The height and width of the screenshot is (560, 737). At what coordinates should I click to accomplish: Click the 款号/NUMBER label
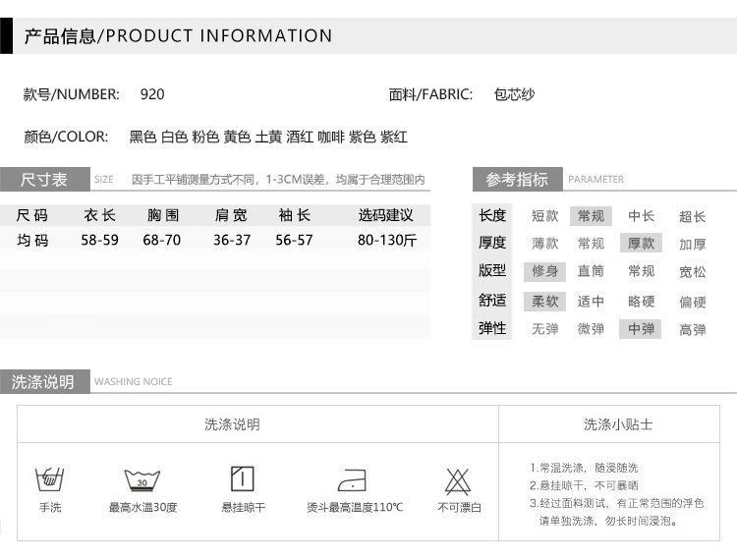pos(72,94)
